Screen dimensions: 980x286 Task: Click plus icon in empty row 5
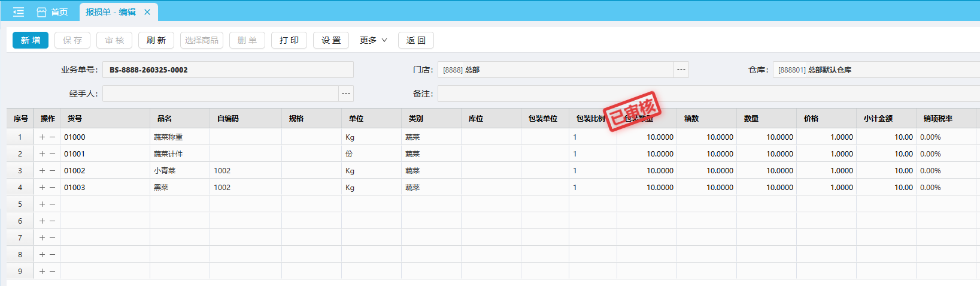pyautogui.click(x=42, y=204)
